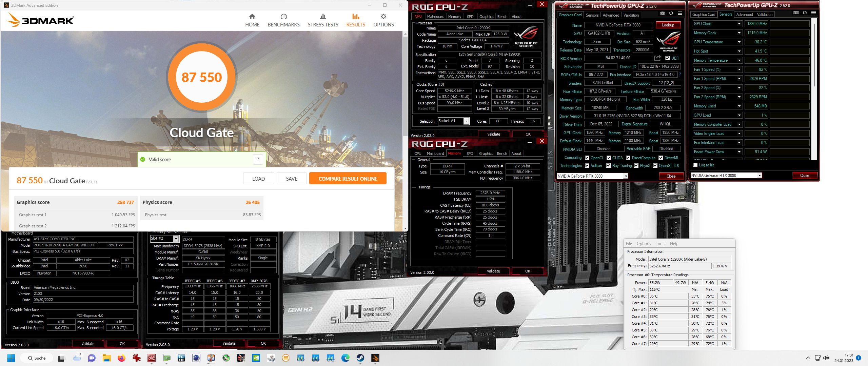The height and width of the screenshot is (366, 868).
Task: Click Lookup button in GPU-Z
Action: click(x=668, y=25)
